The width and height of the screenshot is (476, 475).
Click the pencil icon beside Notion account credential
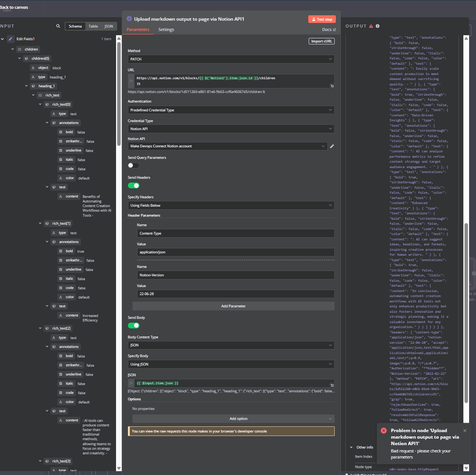pos(332,146)
